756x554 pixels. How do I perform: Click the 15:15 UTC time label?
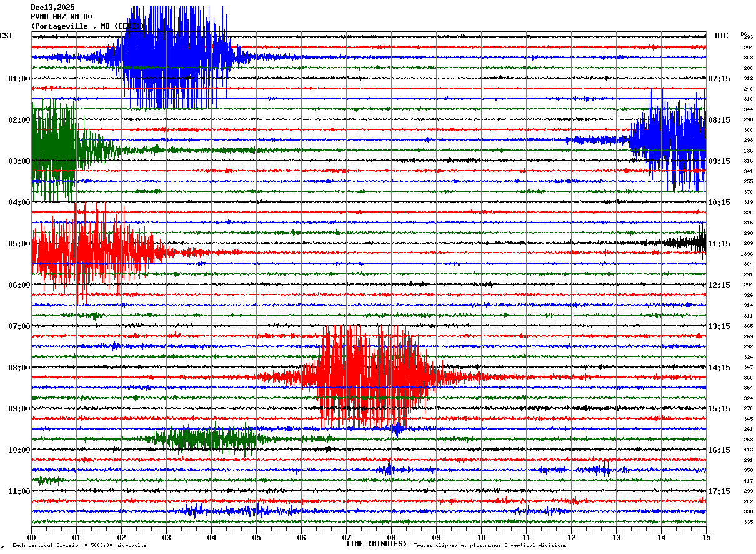(719, 409)
